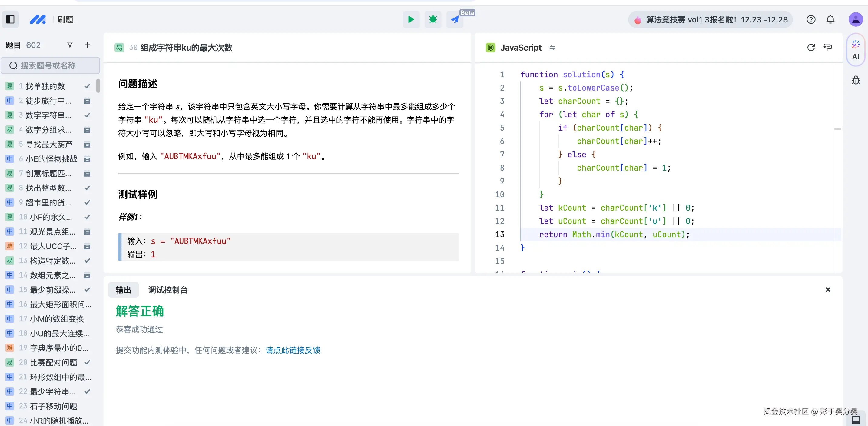The width and height of the screenshot is (868, 426).
Task: Toggle the code formatting icon beside refresh
Action: 828,48
